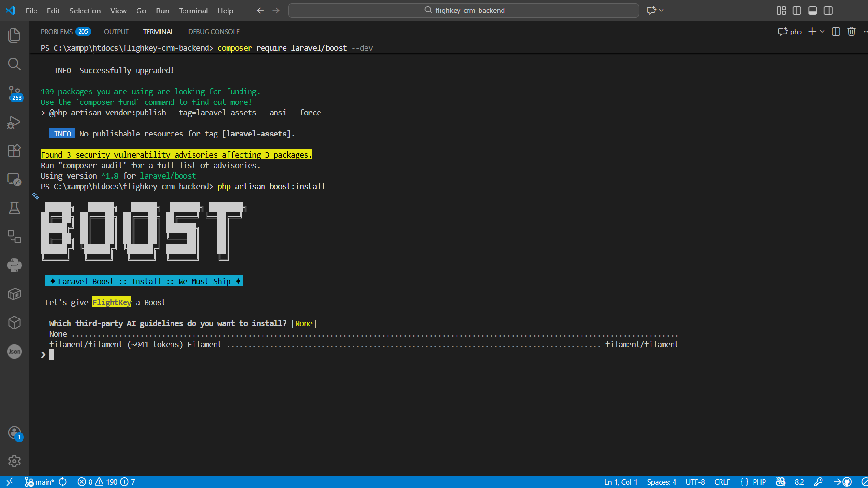Switch to the Problems tab
Screen dimensions: 868x488
pos(57,32)
